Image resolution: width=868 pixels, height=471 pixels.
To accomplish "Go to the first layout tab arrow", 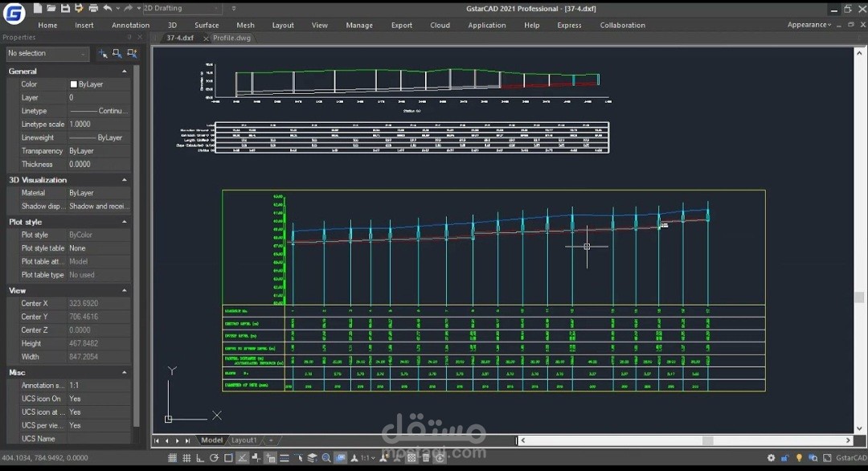I will (x=157, y=440).
